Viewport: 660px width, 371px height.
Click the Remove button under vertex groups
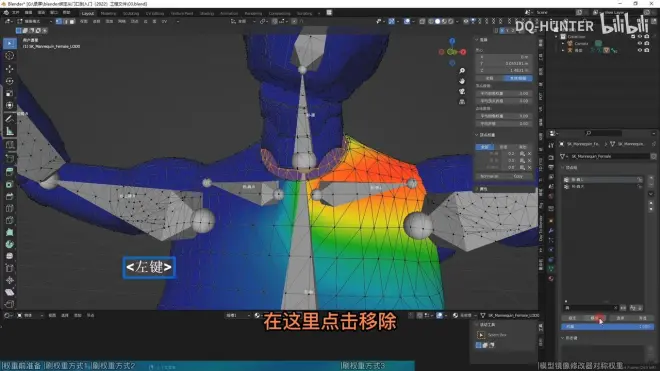tap(596, 318)
